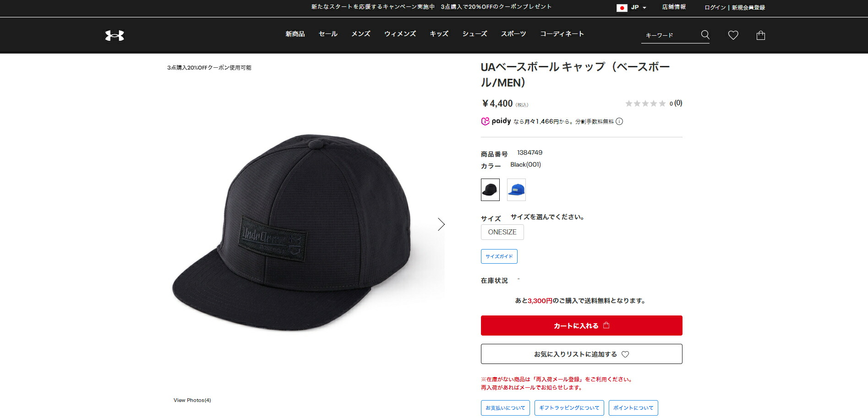Select the ONESIZE size option
Screen dimensions: 868x418
[502, 232]
